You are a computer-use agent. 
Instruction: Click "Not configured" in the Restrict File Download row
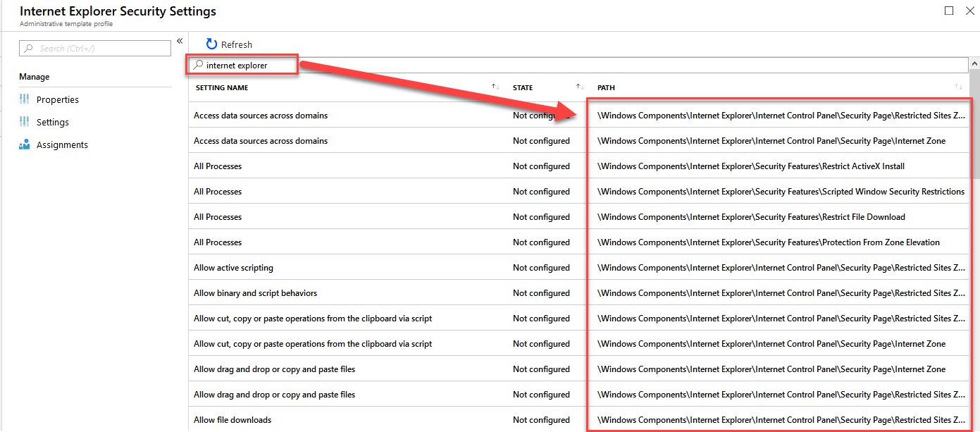(x=541, y=216)
